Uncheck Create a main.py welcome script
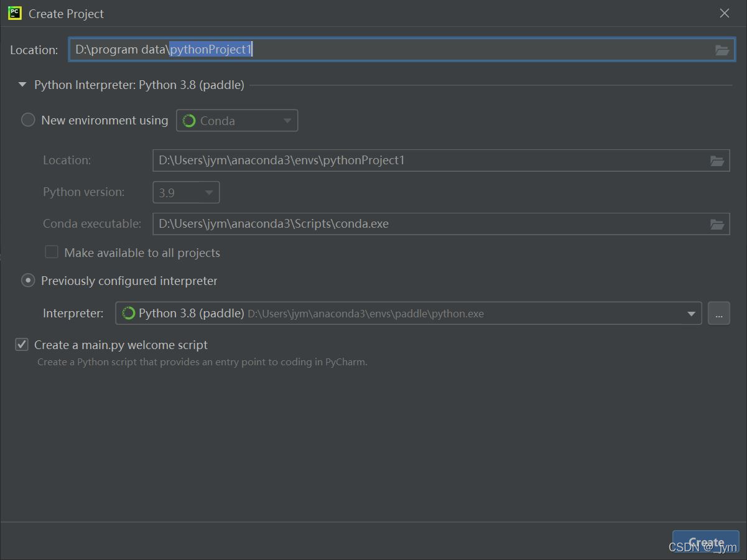 [x=22, y=344]
